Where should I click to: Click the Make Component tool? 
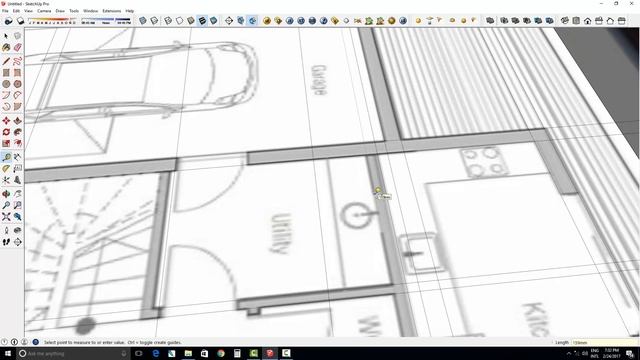point(18,36)
